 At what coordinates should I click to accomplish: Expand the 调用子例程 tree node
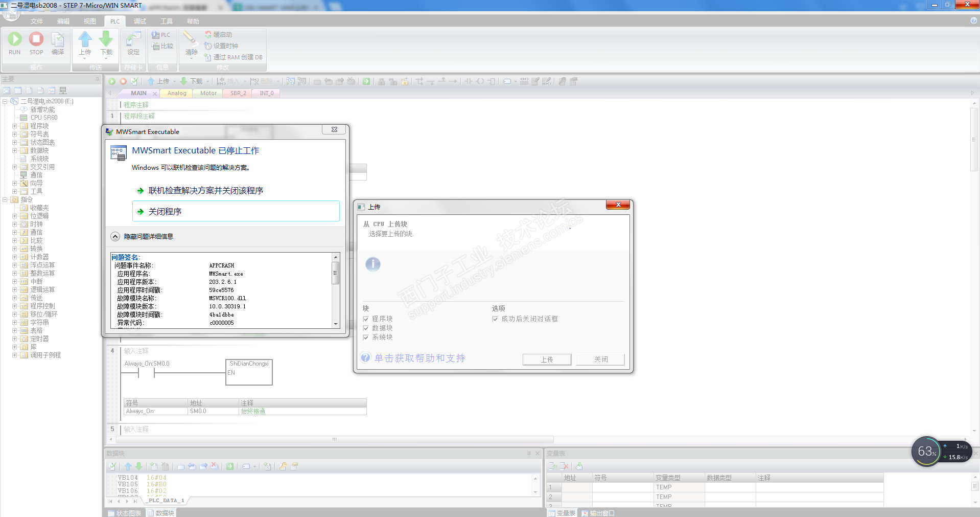(14, 355)
